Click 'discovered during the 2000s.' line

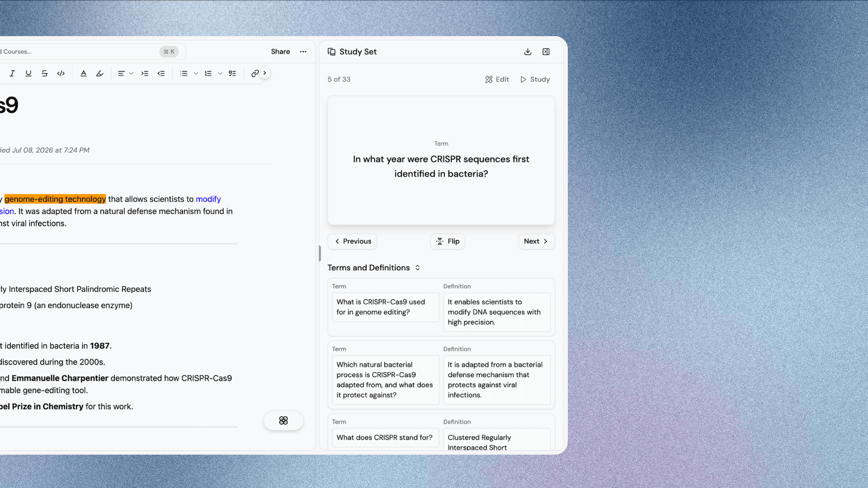click(52, 362)
